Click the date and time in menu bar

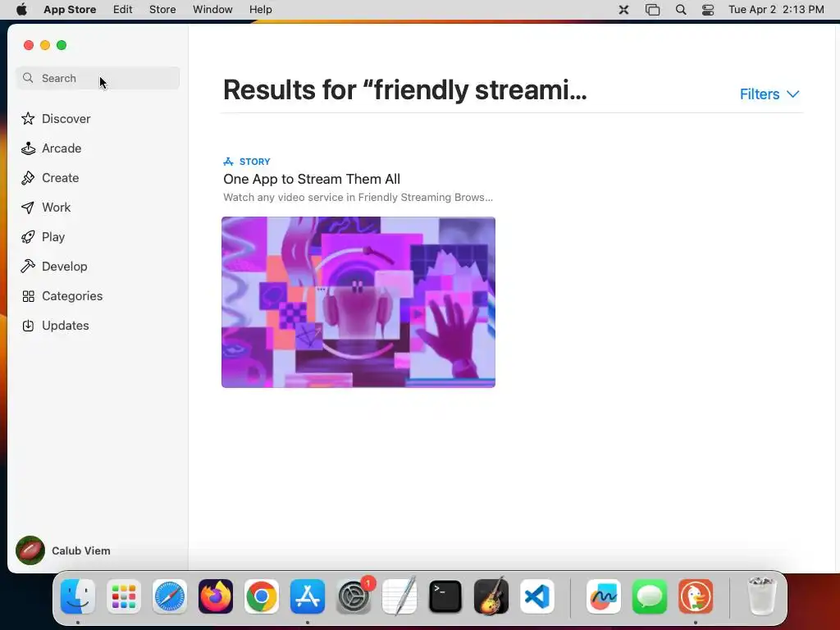coord(776,10)
